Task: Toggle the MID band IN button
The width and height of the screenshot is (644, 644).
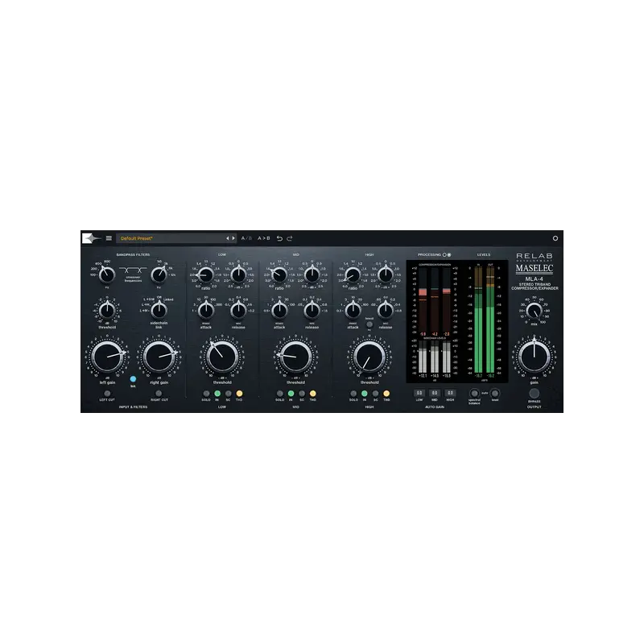Action: tap(291, 394)
